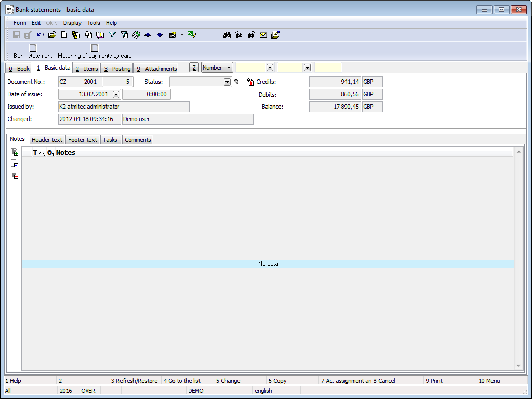
Task: Open the Tools menu
Action: click(x=94, y=23)
